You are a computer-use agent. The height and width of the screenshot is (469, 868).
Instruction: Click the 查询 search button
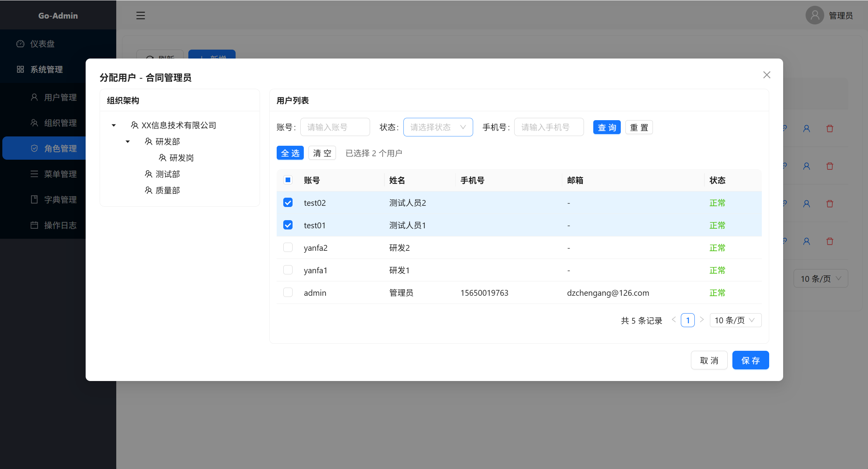(x=606, y=127)
